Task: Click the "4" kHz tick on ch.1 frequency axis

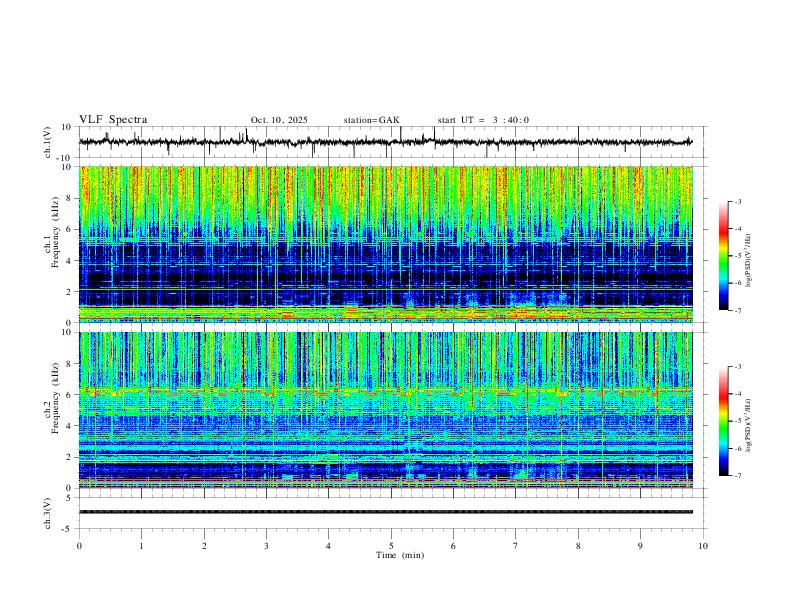Action: [70, 261]
